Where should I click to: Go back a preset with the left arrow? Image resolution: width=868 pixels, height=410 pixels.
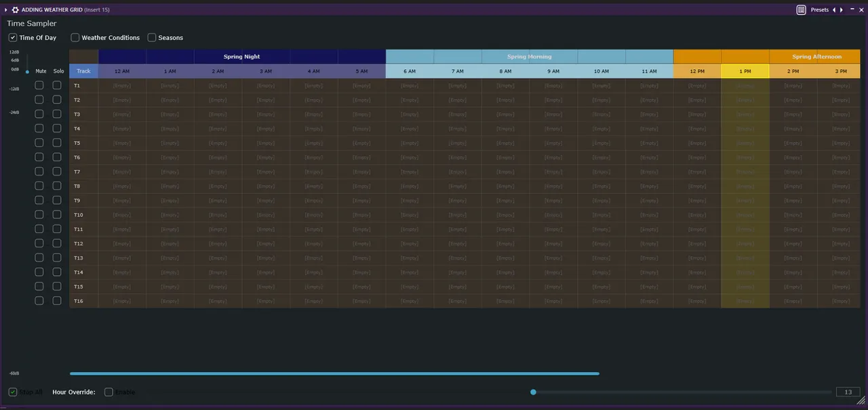[834, 9]
